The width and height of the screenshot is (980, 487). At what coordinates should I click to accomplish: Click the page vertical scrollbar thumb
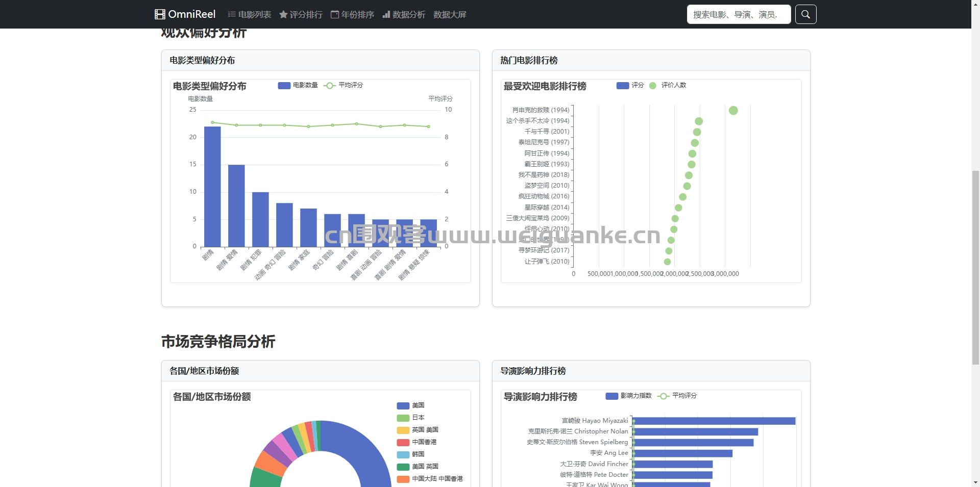[x=975, y=267]
